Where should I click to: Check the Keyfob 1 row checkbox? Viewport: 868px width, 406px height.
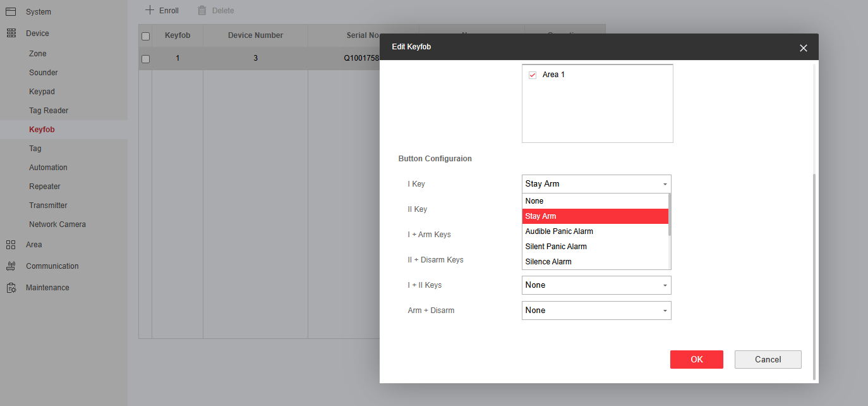(145, 59)
